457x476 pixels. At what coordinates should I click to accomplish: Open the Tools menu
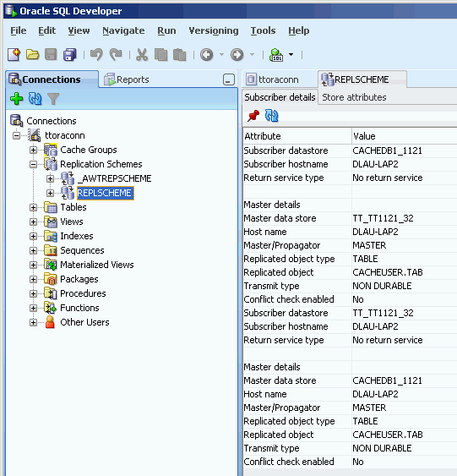coord(263,30)
